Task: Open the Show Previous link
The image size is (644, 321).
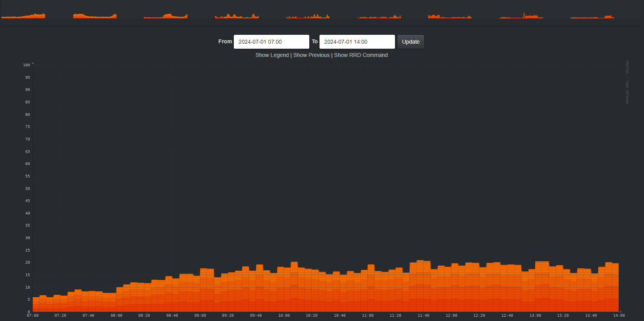Action: tap(311, 55)
